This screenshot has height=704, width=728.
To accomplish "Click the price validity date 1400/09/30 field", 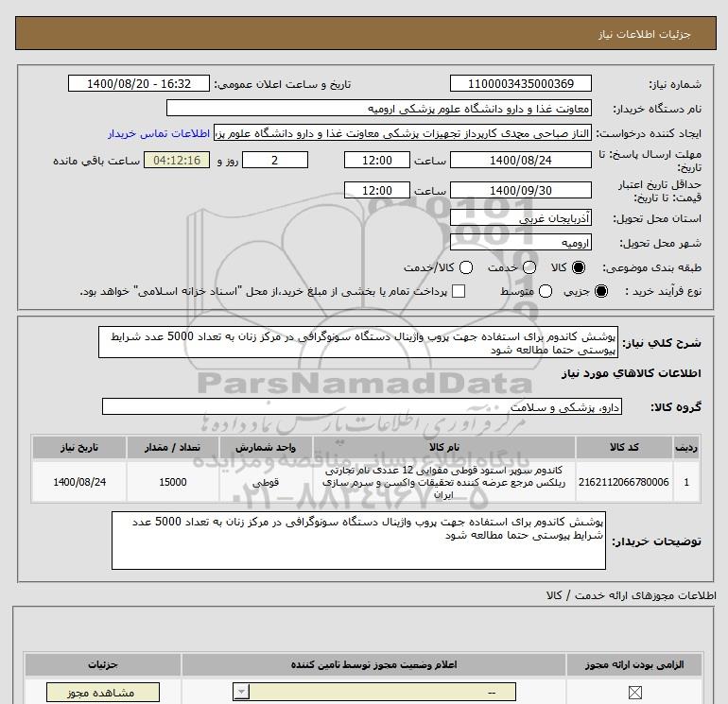I will coord(521,190).
